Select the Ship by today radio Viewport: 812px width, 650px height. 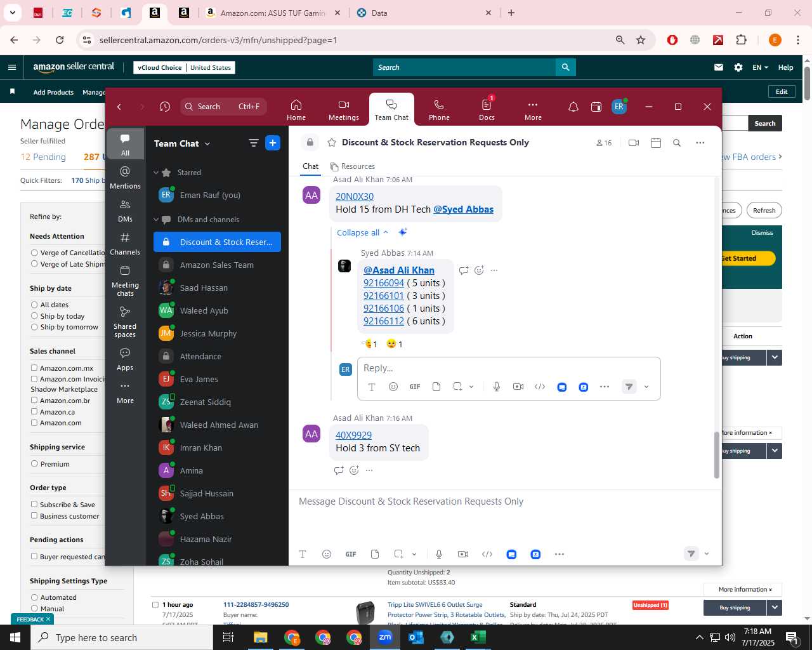point(34,316)
